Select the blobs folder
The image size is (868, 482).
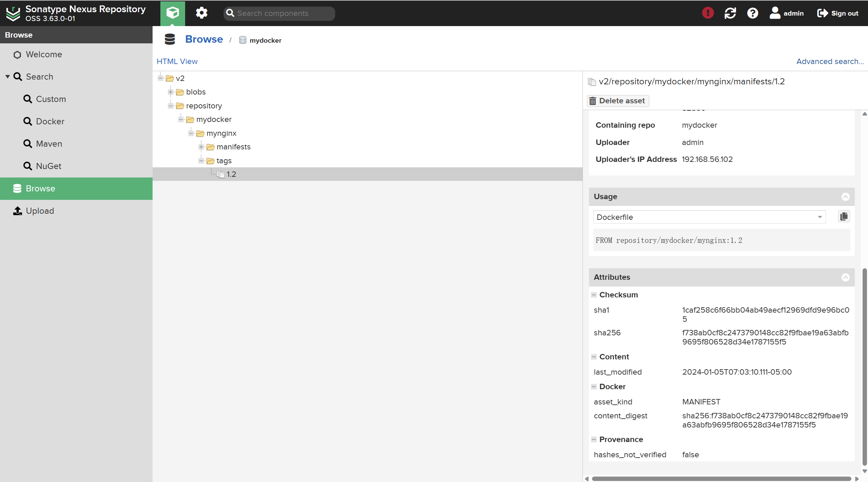[196, 92]
